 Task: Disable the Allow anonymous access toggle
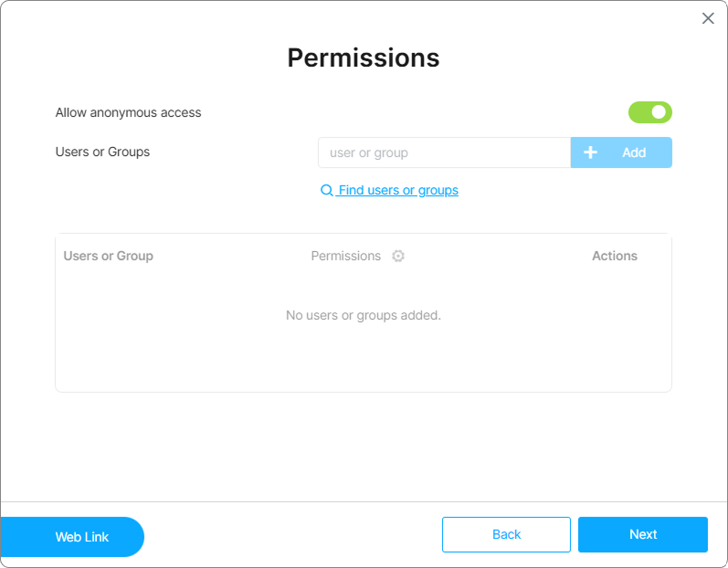[x=649, y=112]
